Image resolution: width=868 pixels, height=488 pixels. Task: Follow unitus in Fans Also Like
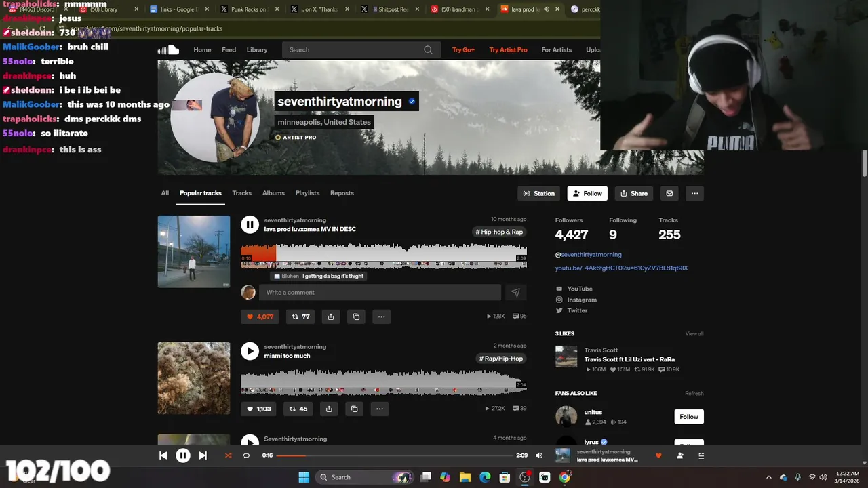(689, 417)
